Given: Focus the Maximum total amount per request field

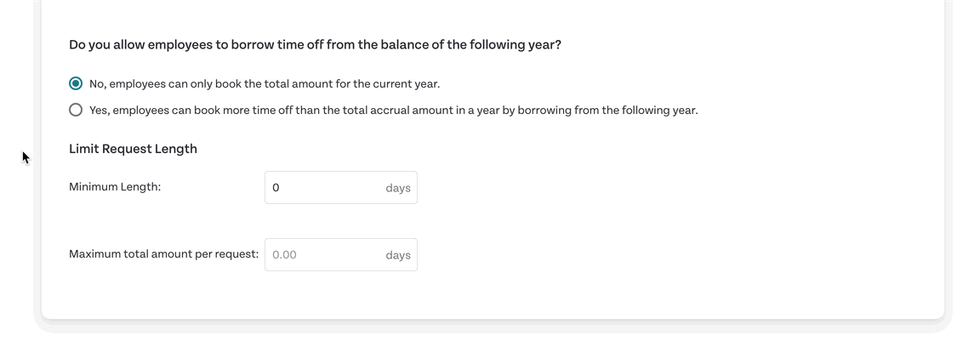Looking at the screenshot, I should point(341,255).
